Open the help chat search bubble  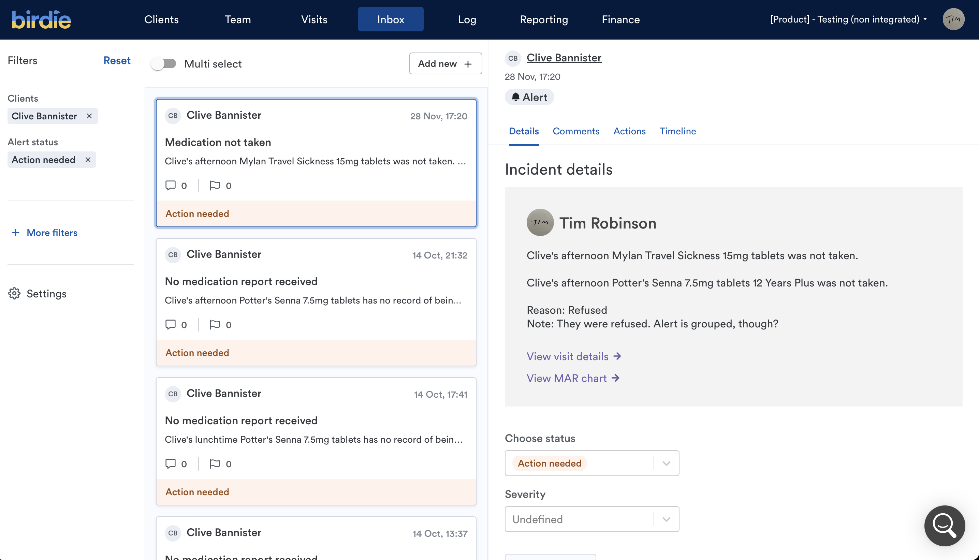tap(945, 526)
